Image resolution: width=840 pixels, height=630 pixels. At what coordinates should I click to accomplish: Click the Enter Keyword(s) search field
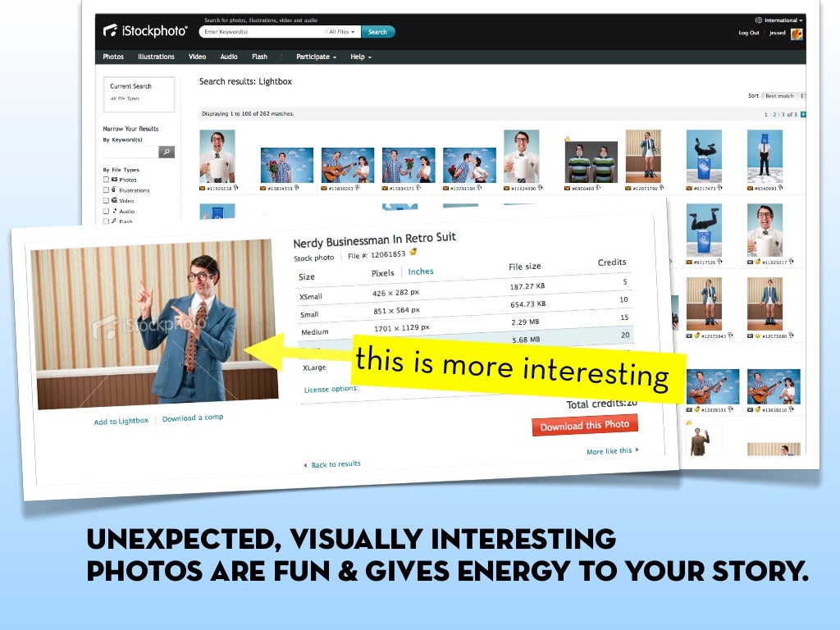point(262,32)
